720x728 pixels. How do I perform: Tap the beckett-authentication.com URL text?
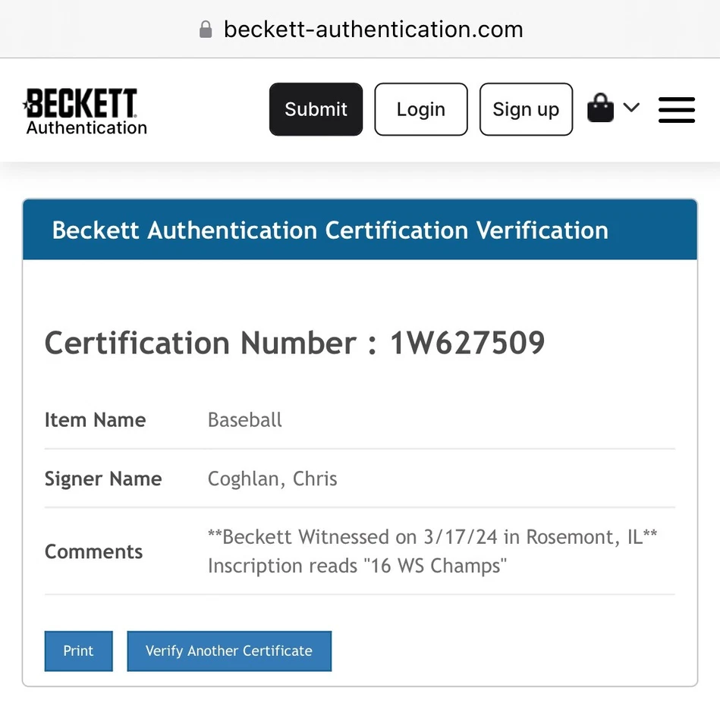click(373, 30)
